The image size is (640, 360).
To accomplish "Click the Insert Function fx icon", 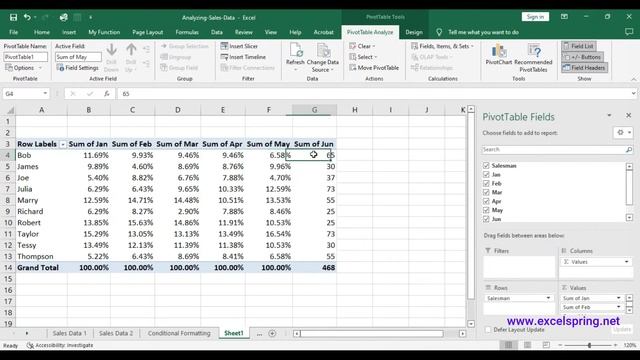I will coord(107,94).
